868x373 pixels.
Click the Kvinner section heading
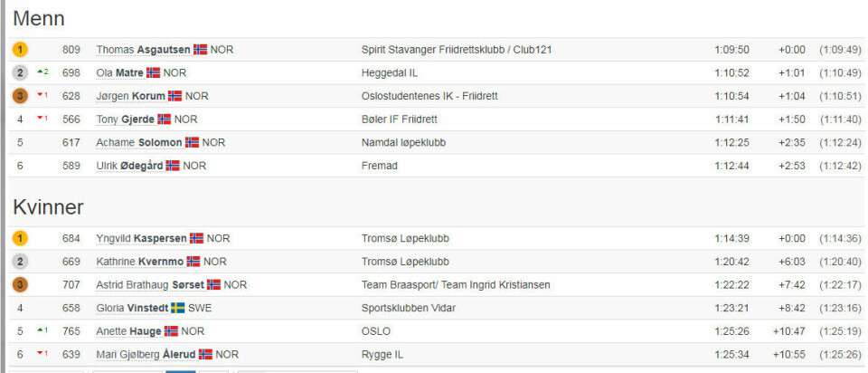[48, 207]
